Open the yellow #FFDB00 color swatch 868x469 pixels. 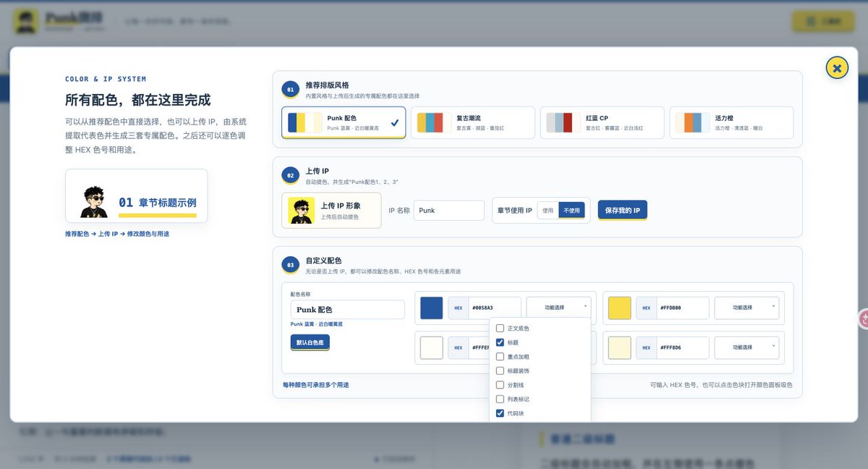click(620, 308)
